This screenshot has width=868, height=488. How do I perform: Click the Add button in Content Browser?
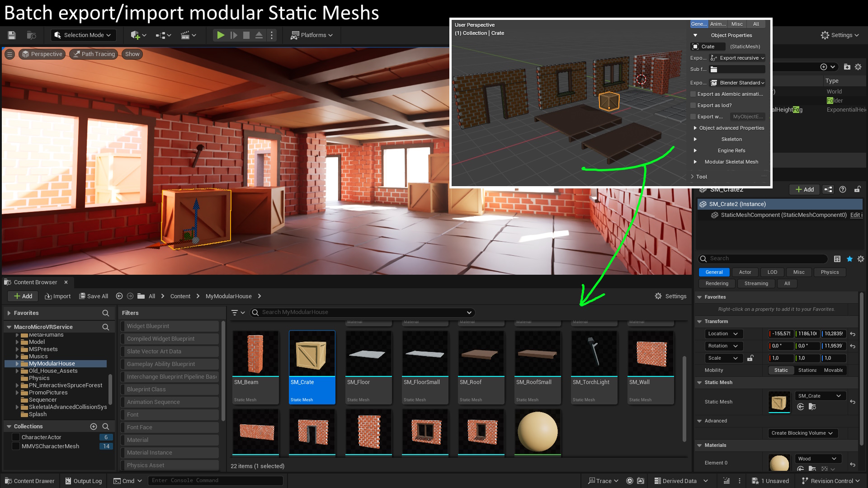[23, 296]
